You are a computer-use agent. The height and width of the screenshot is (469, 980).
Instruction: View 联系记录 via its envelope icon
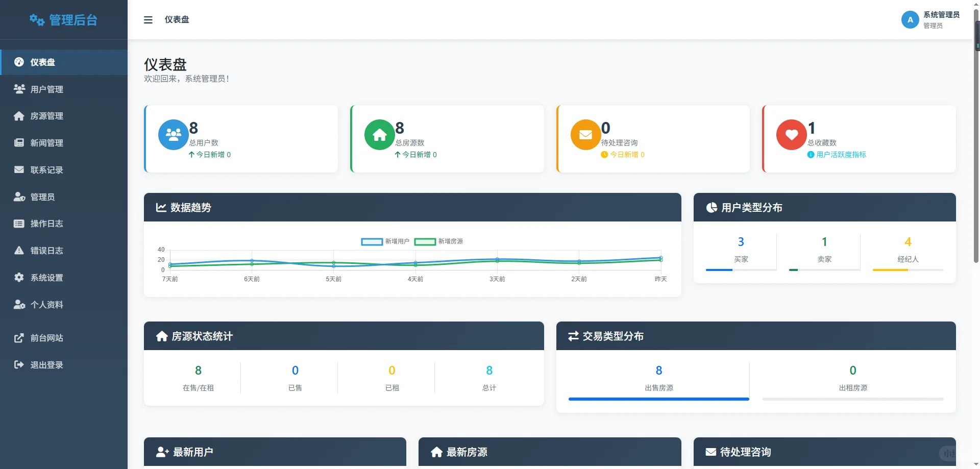pyautogui.click(x=19, y=170)
